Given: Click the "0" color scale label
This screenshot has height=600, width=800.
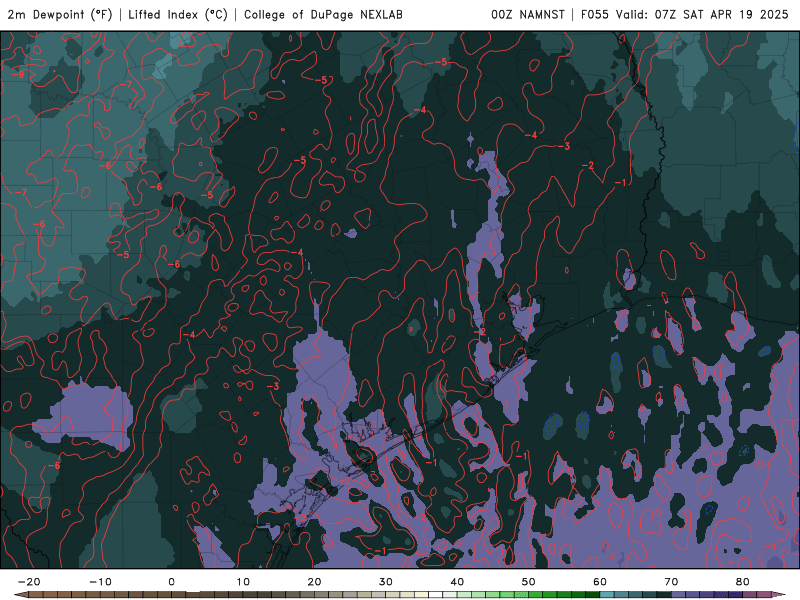Looking at the screenshot, I should tap(171, 582).
